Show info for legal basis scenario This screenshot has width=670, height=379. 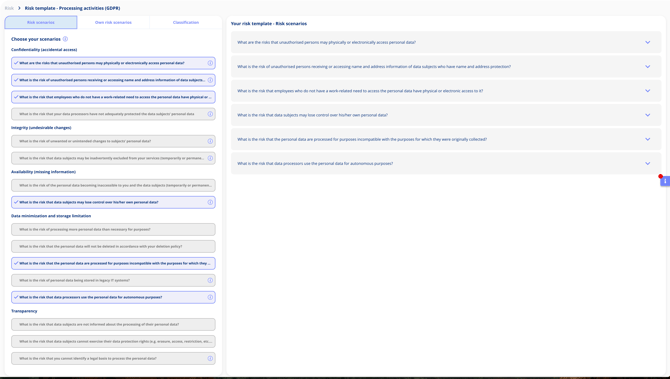pos(210,358)
